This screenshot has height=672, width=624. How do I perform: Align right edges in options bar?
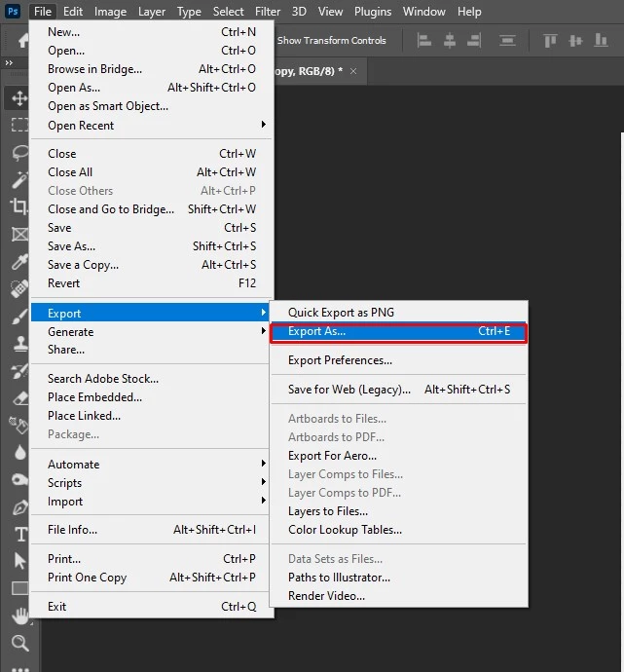coord(474,41)
